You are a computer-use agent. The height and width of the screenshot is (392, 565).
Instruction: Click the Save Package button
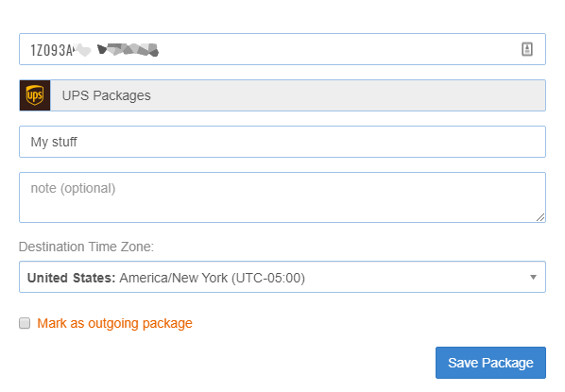point(490,363)
